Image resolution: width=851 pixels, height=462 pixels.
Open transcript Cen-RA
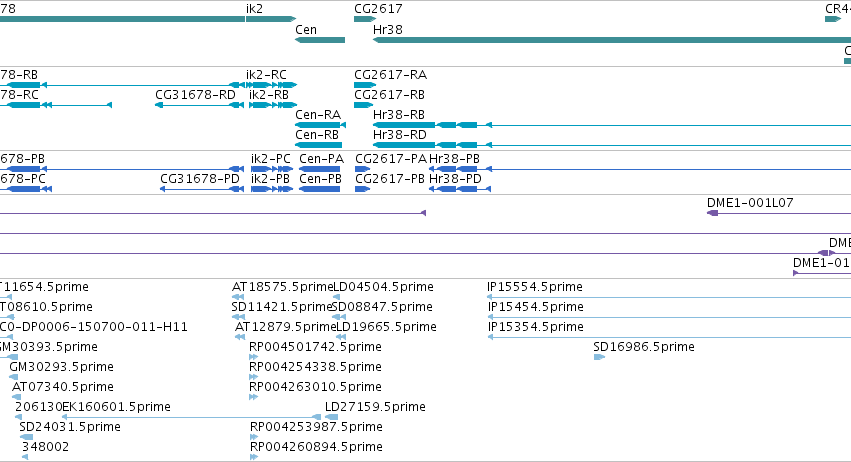[317, 115]
